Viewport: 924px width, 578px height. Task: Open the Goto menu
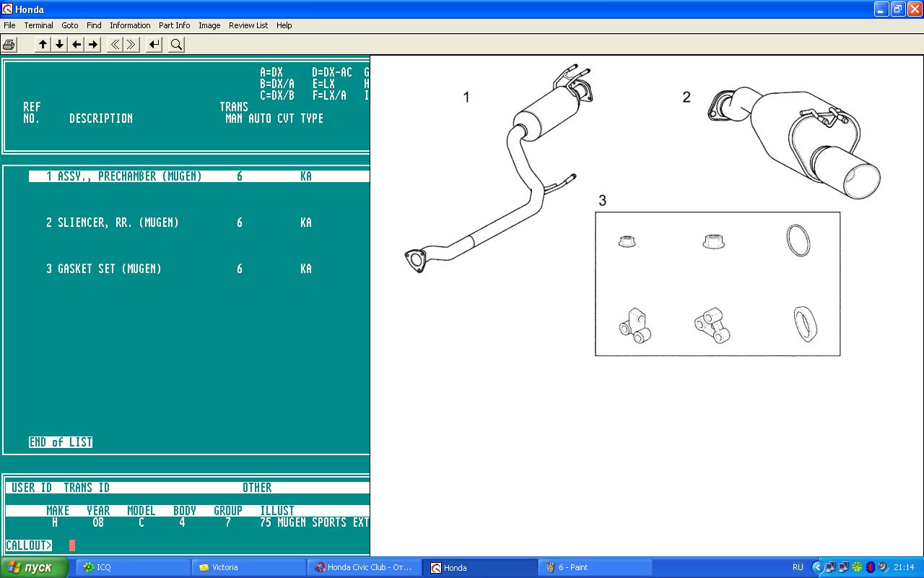click(70, 25)
